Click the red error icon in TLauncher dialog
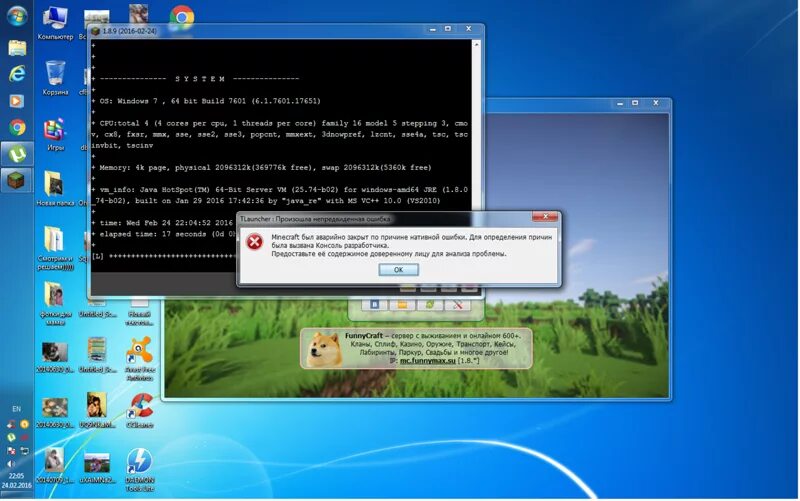 click(x=254, y=241)
